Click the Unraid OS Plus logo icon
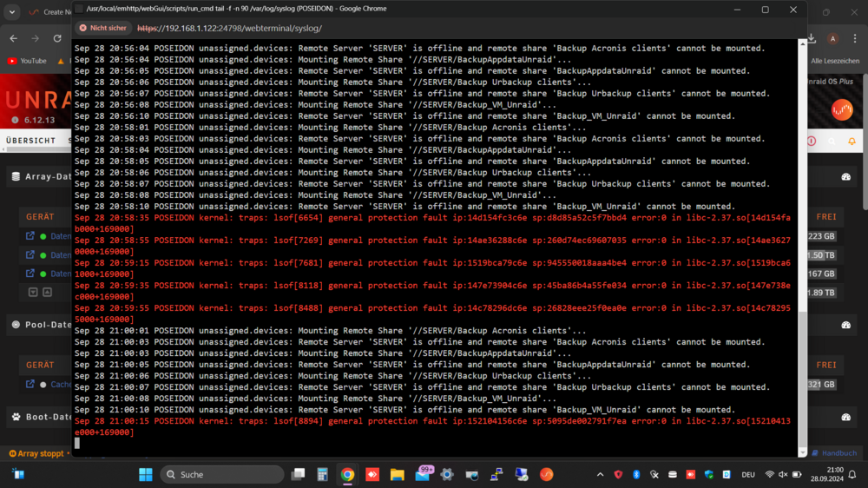The width and height of the screenshot is (868, 488). [x=842, y=109]
